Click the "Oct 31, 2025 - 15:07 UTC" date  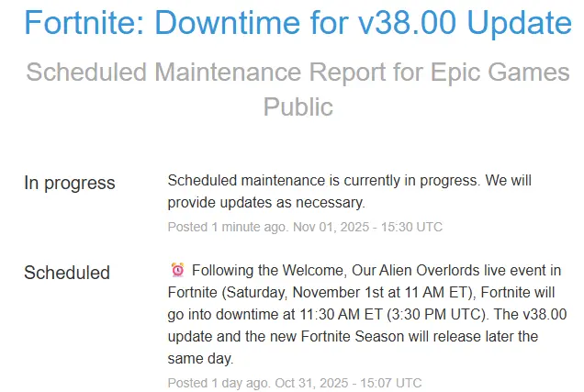353,382
